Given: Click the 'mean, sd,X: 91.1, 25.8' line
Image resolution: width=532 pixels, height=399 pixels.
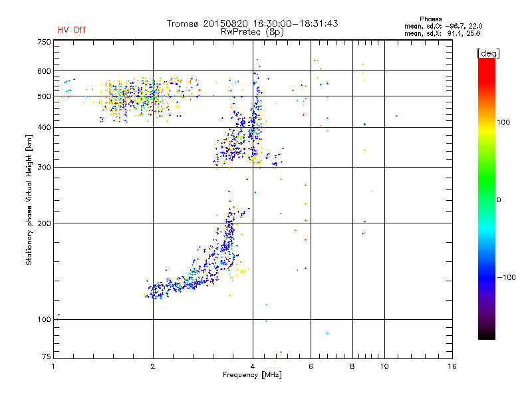Looking at the screenshot, I should click(442, 33).
